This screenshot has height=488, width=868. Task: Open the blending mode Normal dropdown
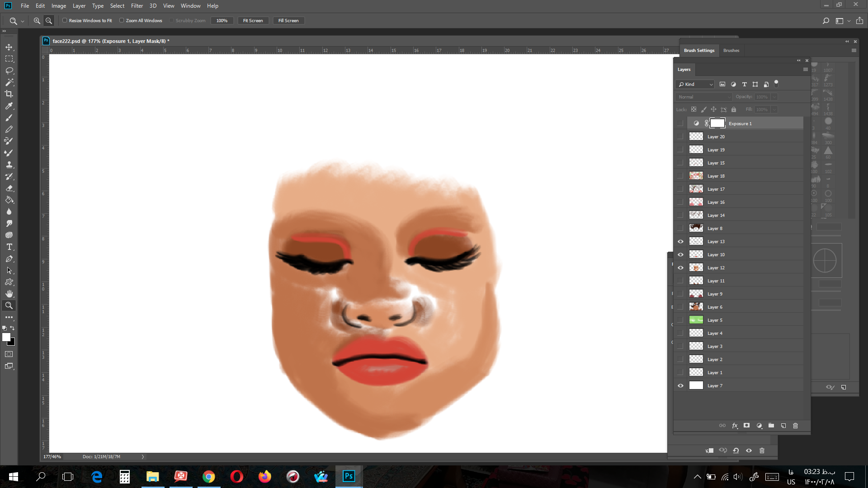tap(704, 97)
